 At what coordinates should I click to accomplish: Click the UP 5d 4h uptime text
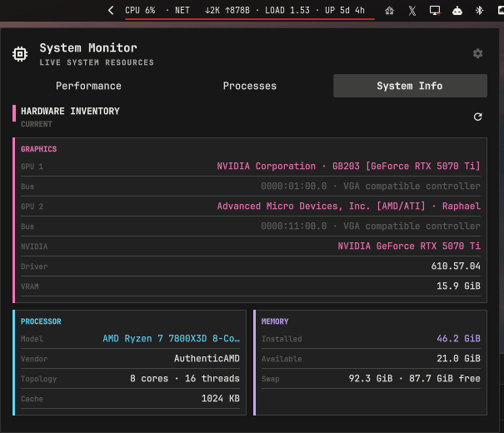(345, 10)
